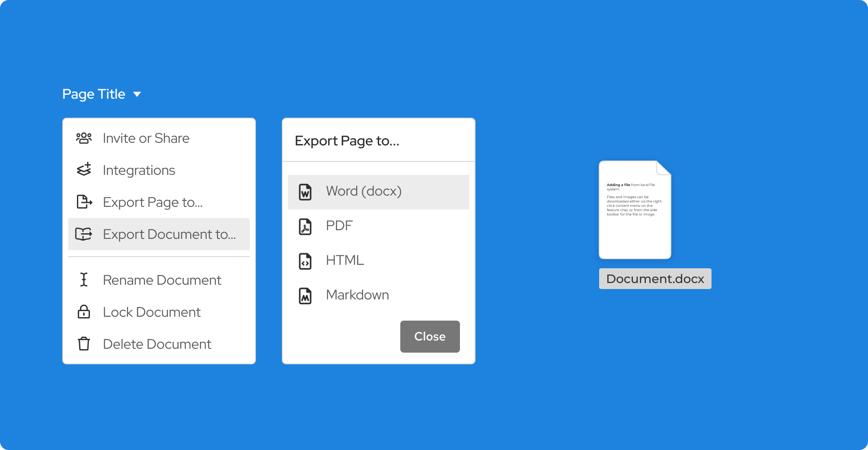The width and height of the screenshot is (868, 450).
Task: Click the Delete Document trash icon
Action: [x=84, y=344]
